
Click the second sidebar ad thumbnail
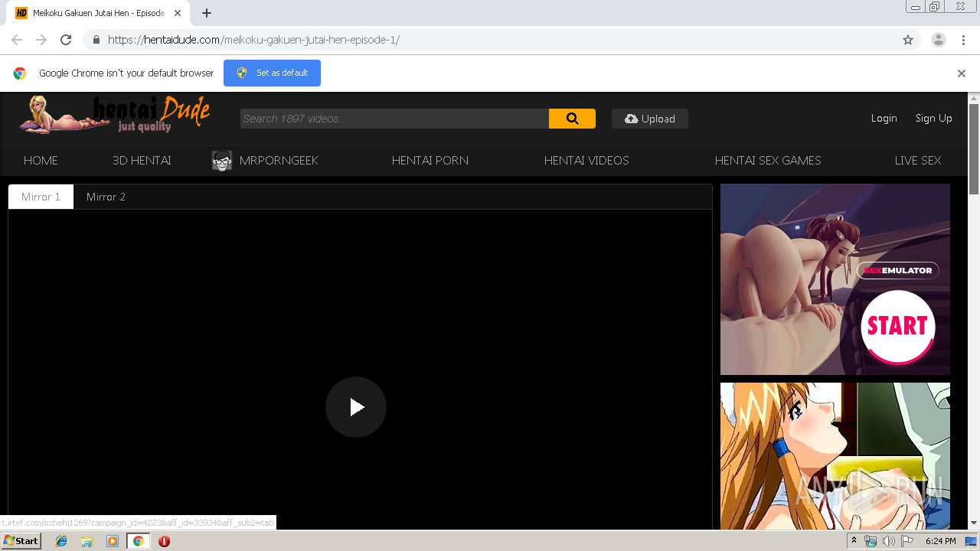point(835,456)
